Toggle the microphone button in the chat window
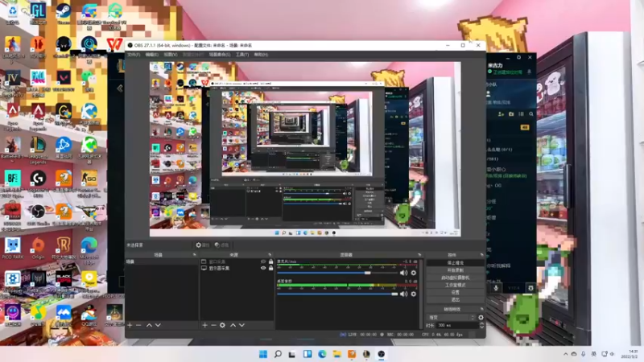The image size is (644, 362). (496, 288)
